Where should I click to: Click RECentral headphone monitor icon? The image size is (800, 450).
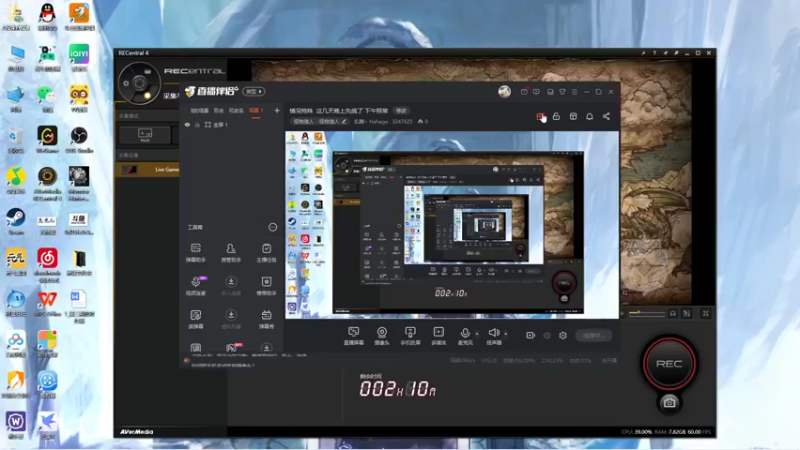coord(673,313)
